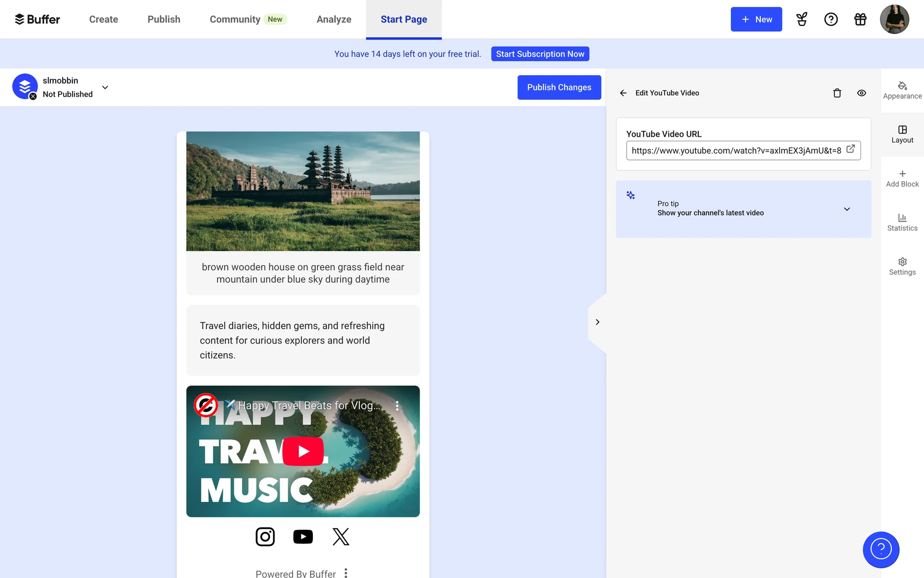Toggle block visibility using the eye icon
This screenshot has width=924, height=578.
[861, 93]
